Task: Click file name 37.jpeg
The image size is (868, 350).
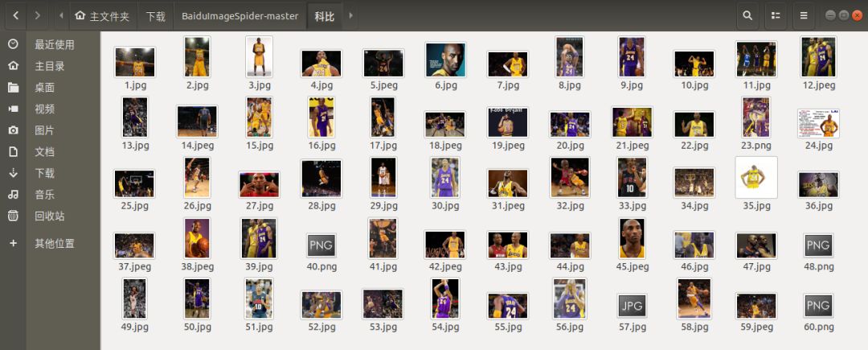Action: (135, 266)
